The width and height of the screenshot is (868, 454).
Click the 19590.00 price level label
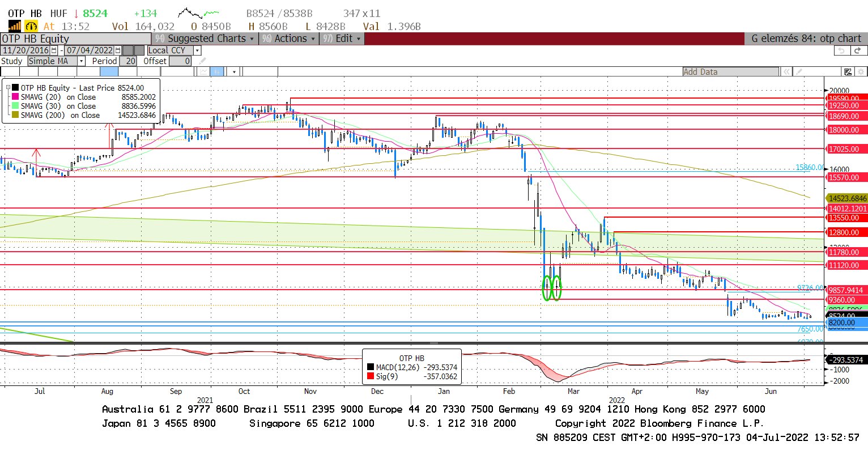[x=847, y=98]
